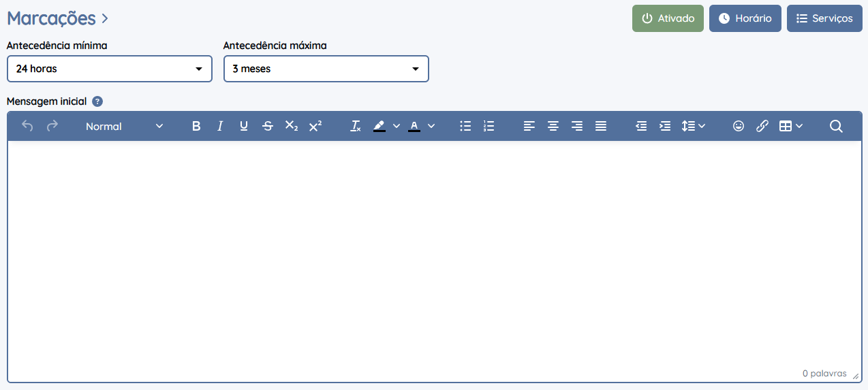The image size is (868, 390).
Task: Insert a hyperlink
Action: 762,126
